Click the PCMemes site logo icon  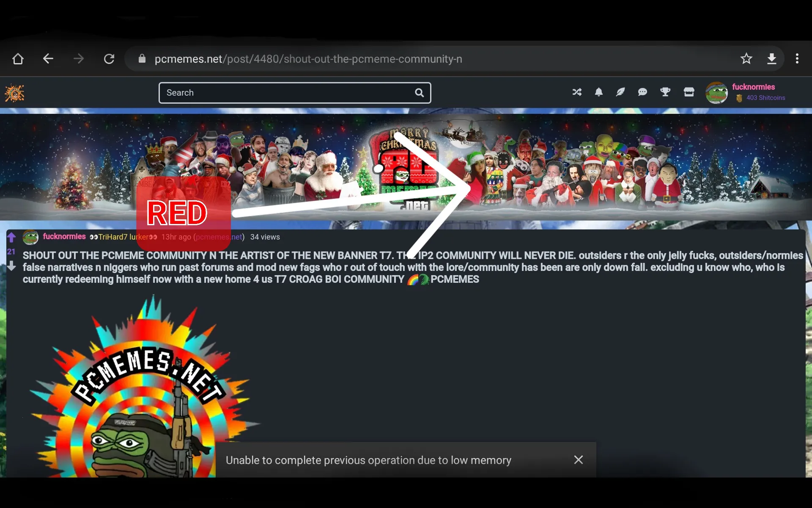click(15, 92)
